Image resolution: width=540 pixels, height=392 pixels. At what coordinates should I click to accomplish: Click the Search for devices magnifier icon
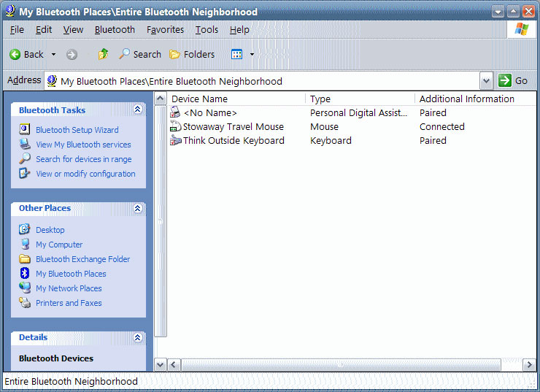pyautogui.click(x=25, y=158)
